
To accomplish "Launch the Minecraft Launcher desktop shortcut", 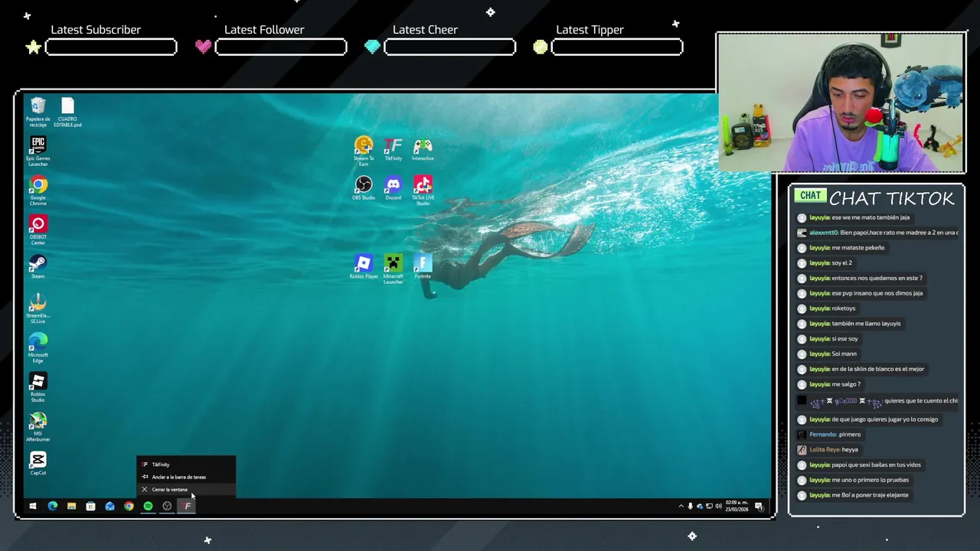I will coord(393,269).
